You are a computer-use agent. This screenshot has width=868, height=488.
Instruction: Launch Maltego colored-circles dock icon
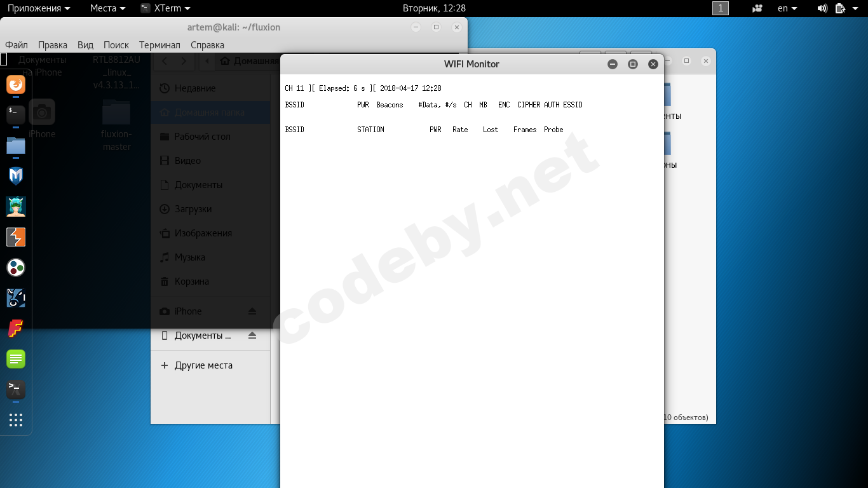[x=16, y=268]
